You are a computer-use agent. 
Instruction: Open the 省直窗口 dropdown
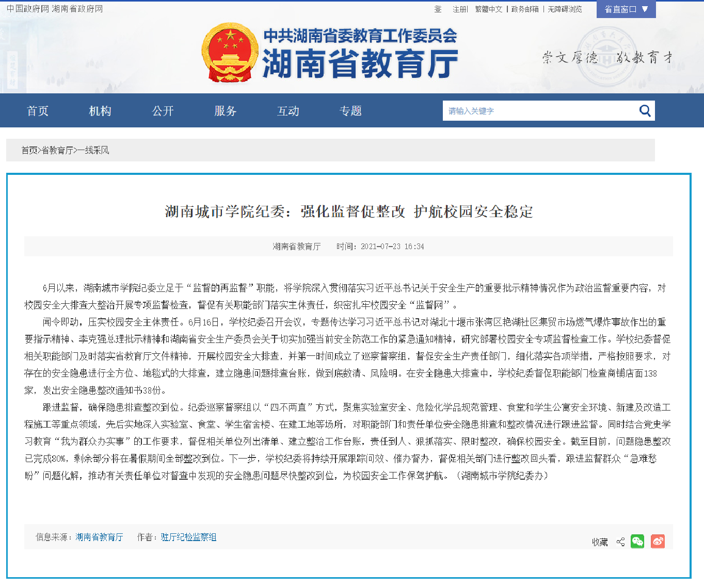pos(620,9)
